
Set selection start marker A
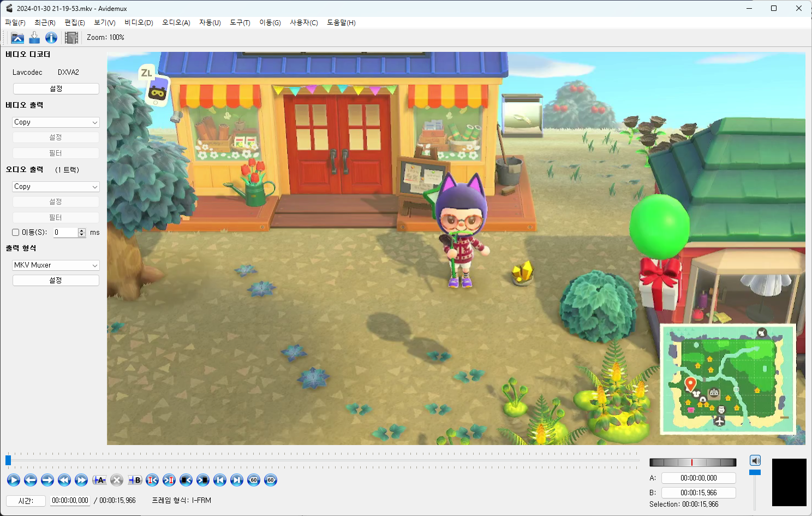(x=99, y=480)
